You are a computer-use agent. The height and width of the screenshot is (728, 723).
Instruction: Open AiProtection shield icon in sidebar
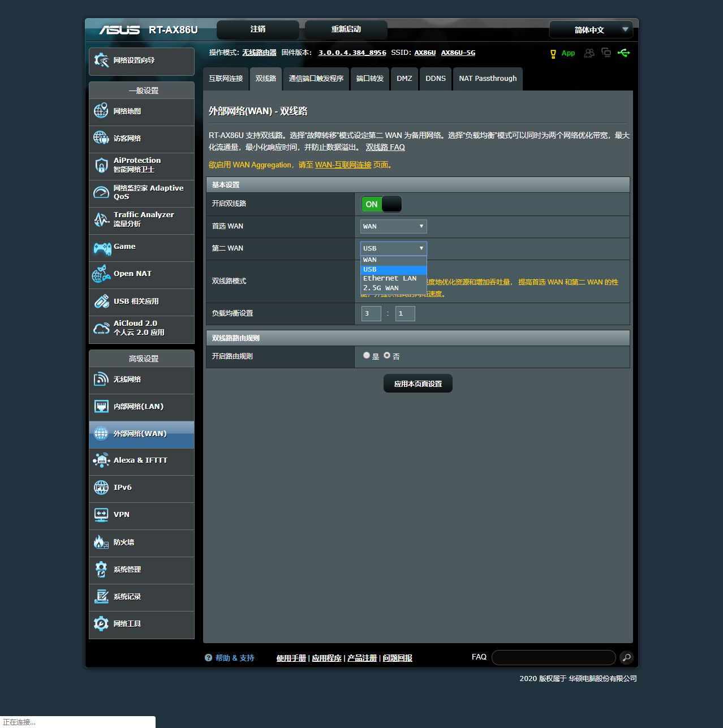101,165
